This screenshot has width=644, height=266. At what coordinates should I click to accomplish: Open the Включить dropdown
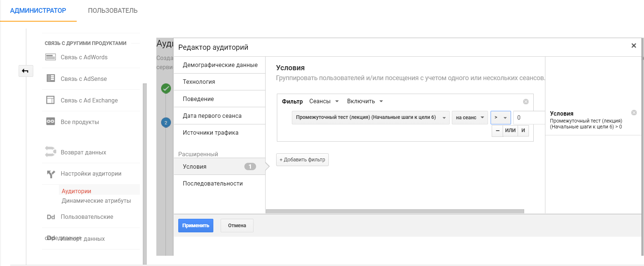[x=365, y=101]
